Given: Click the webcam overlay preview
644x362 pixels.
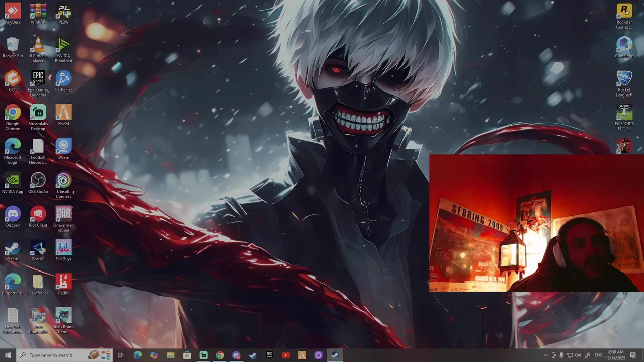Looking at the screenshot, I should tap(536, 223).
